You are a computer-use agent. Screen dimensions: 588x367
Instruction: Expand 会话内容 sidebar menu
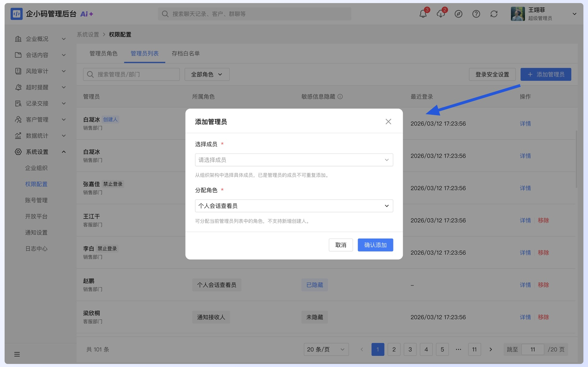40,55
